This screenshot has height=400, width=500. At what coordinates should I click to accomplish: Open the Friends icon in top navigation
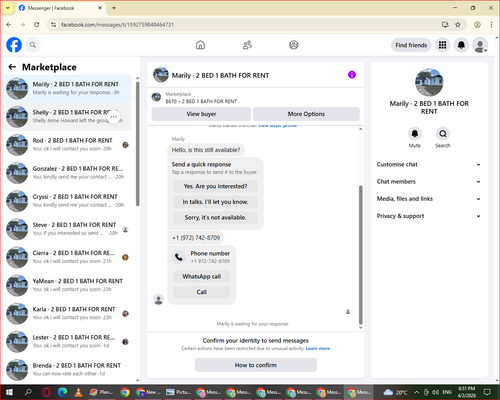pos(247,45)
